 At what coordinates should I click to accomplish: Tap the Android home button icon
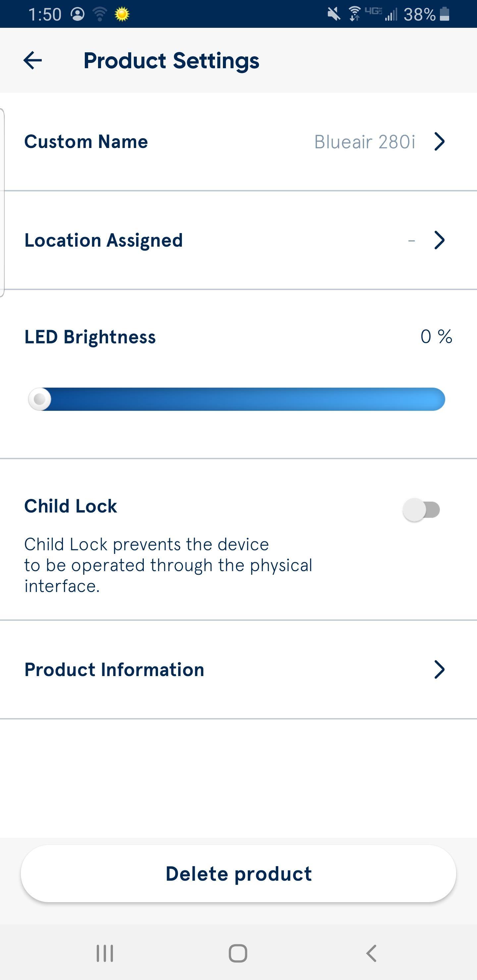(238, 954)
